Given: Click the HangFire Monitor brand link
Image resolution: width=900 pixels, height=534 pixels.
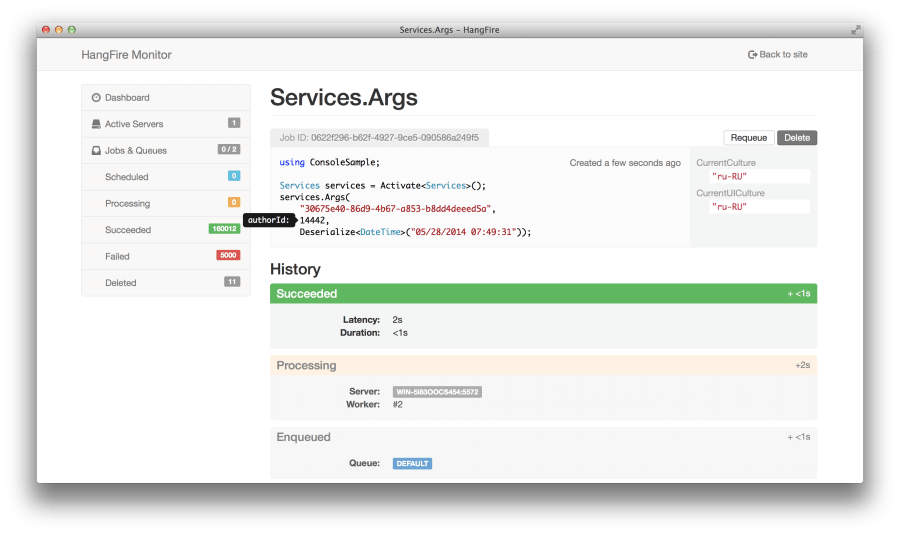Looking at the screenshot, I should pos(126,55).
